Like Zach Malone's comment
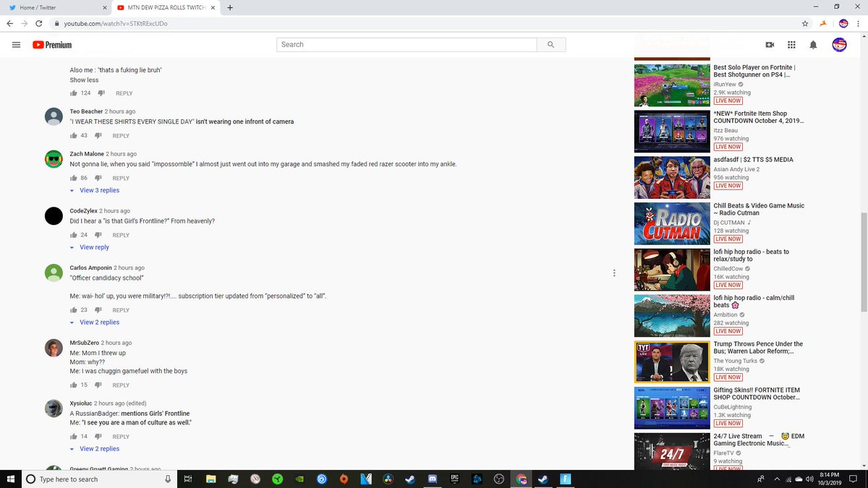This screenshot has height=488, width=868. tap(74, 178)
